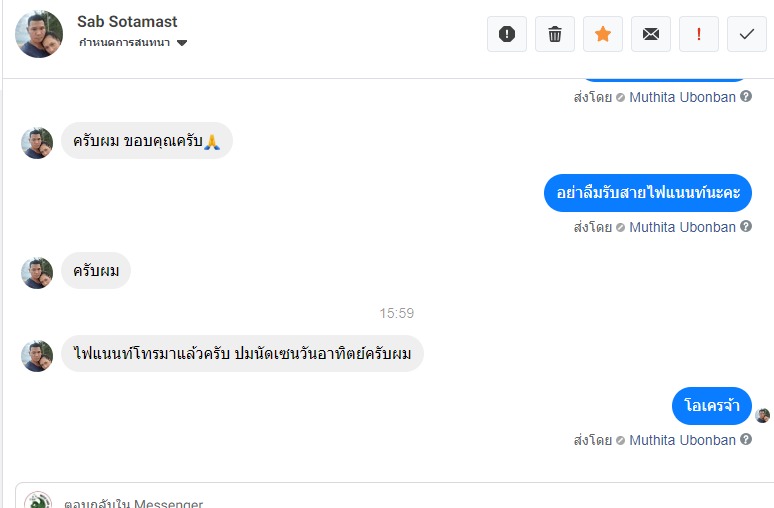Image resolution: width=774 pixels, height=508 pixels.
Task: Click the ไฟแนนท์โทรมาแล้วครับ message bubble
Action: coord(242,354)
